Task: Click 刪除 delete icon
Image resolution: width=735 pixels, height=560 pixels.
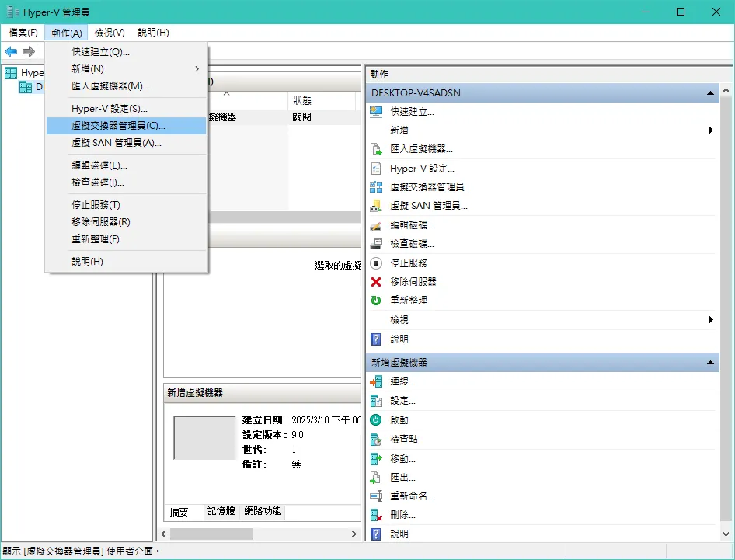Action: [x=376, y=515]
